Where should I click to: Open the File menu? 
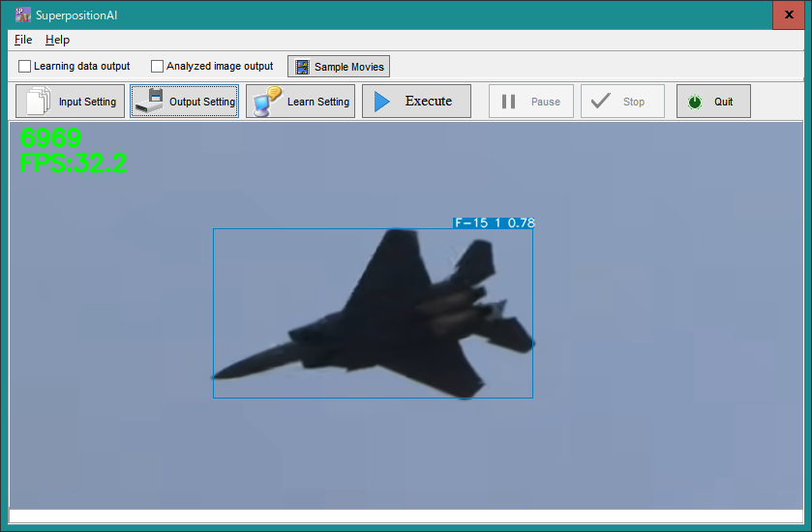pyautogui.click(x=23, y=40)
